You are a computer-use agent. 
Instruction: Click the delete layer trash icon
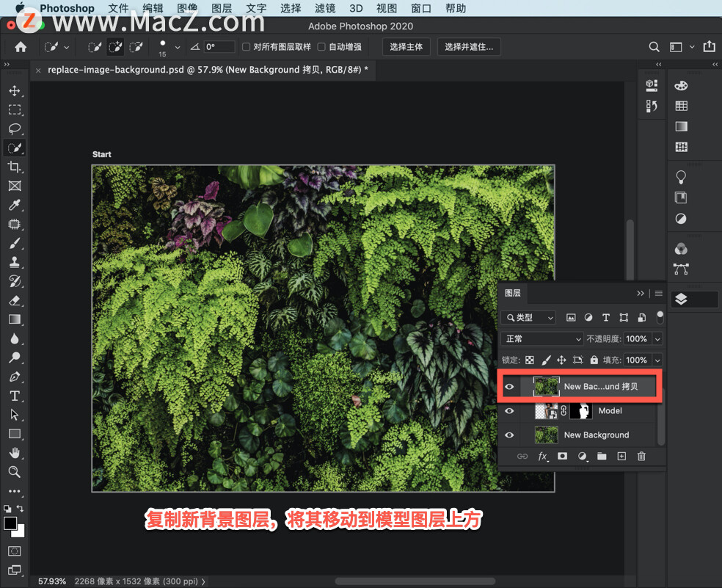641,457
